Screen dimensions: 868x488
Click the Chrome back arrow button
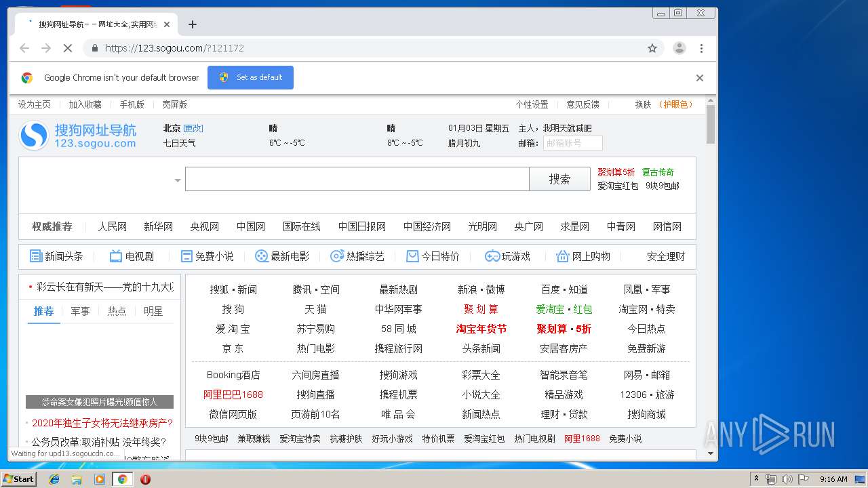(24, 48)
